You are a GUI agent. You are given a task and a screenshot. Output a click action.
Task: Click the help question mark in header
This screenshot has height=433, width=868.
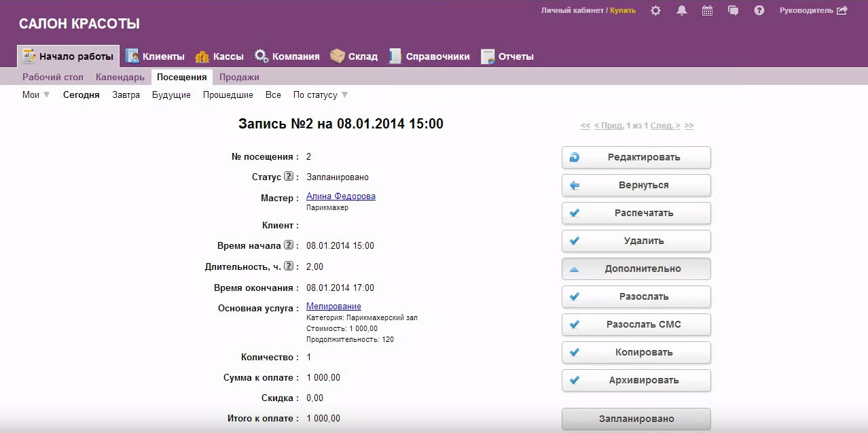pyautogui.click(x=759, y=11)
